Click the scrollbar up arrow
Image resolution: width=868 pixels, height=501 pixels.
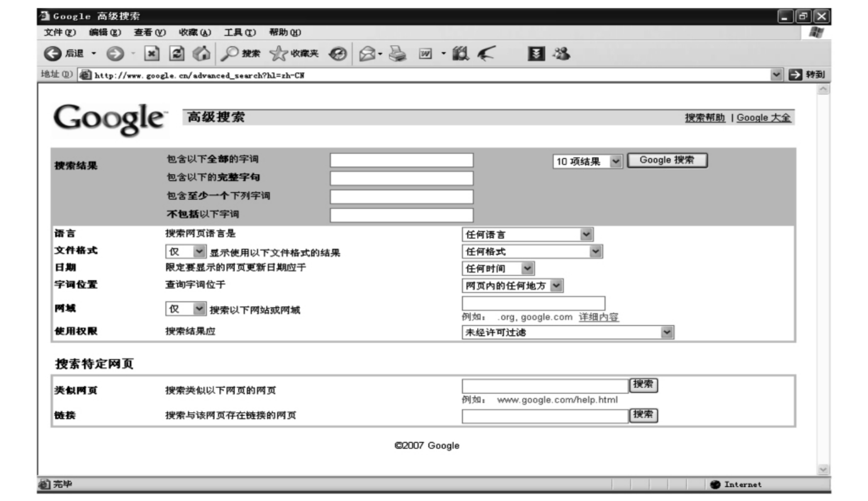click(x=823, y=89)
